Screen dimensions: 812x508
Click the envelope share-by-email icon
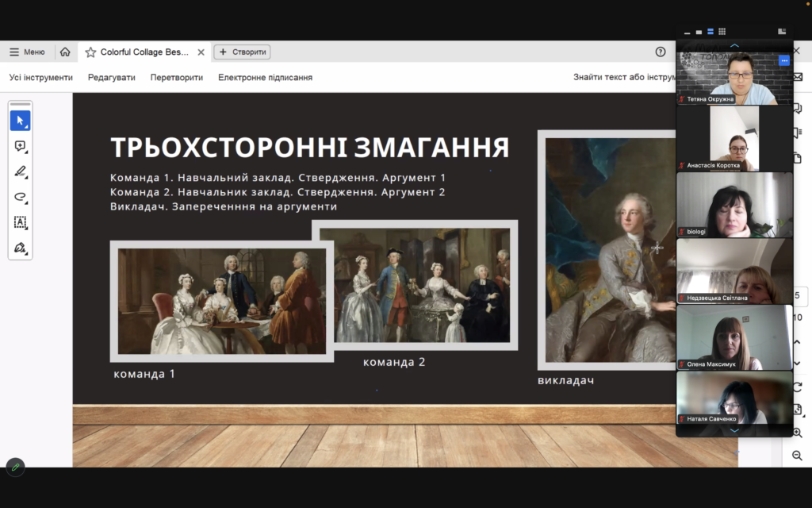798,77
